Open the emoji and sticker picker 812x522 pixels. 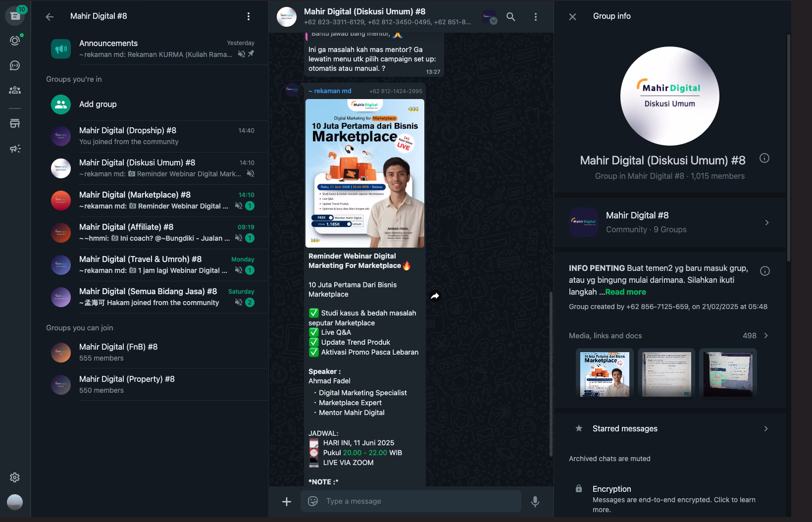point(313,501)
